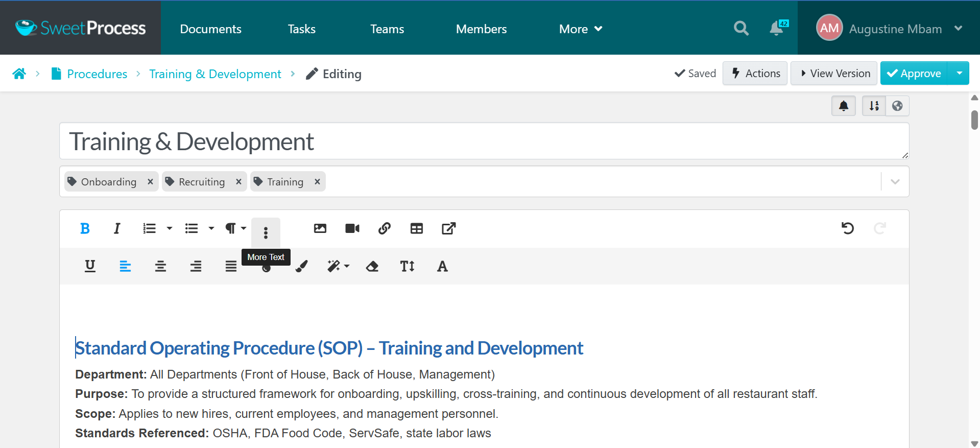Go to the Tasks section
Viewport: 980px width, 448px height.
(301, 29)
